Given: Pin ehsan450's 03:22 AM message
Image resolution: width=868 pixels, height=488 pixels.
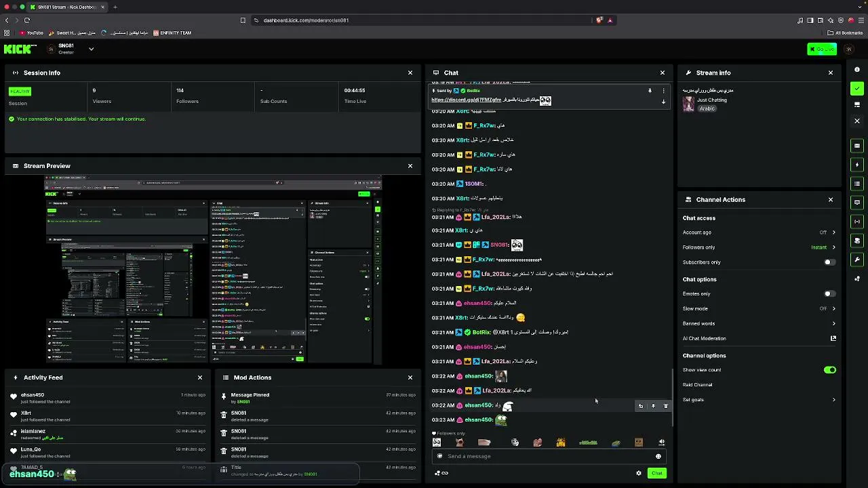Looking at the screenshot, I should tap(653, 406).
